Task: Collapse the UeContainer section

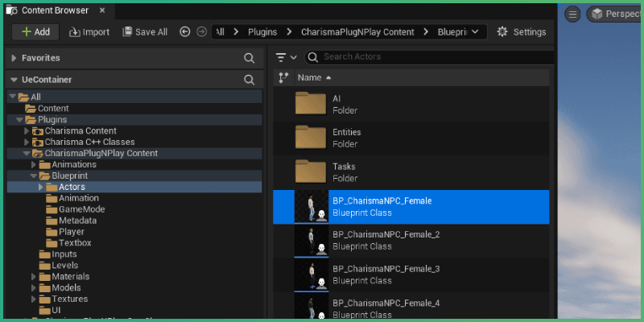Action: pos(14,80)
